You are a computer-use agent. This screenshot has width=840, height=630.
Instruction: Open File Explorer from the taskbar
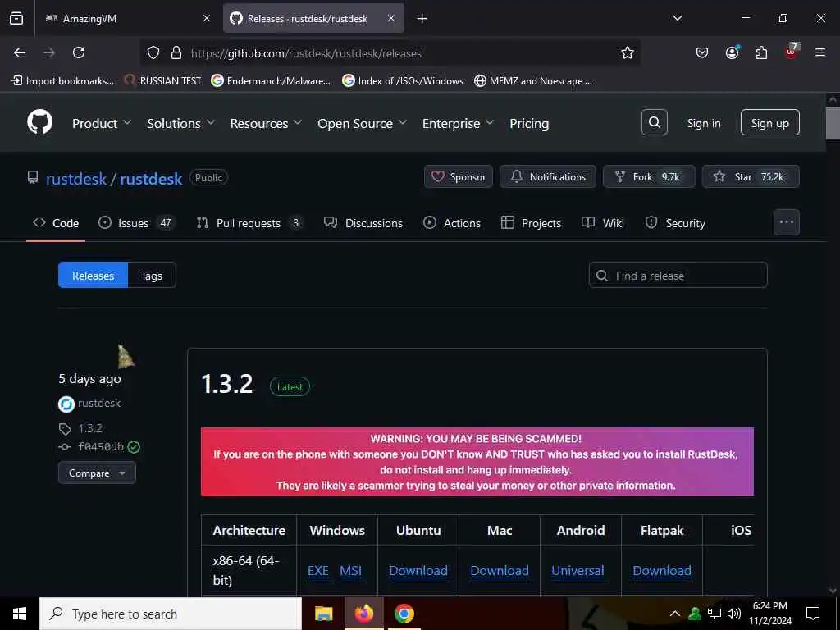(x=323, y=614)
